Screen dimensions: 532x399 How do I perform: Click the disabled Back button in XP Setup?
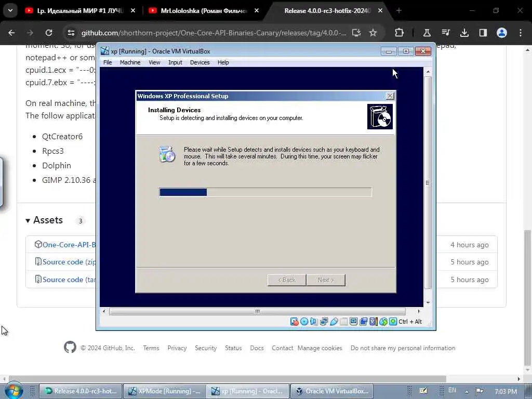click(287, 280)
